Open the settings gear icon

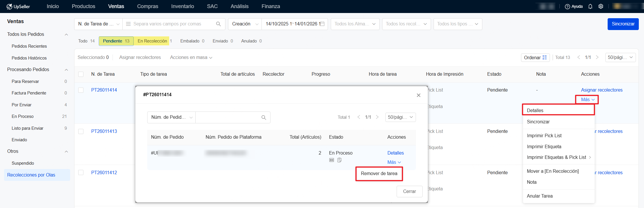[x=601, y=6]
